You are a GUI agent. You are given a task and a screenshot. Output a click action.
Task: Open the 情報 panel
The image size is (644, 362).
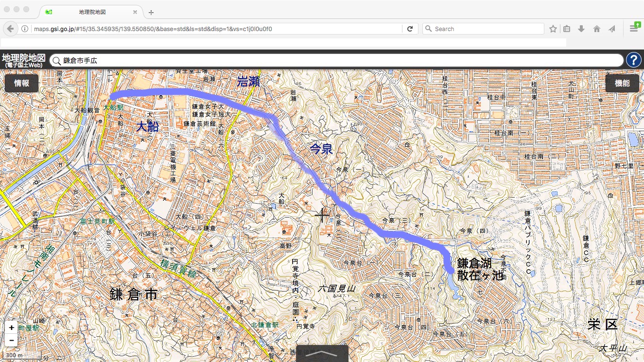point(21,83)
